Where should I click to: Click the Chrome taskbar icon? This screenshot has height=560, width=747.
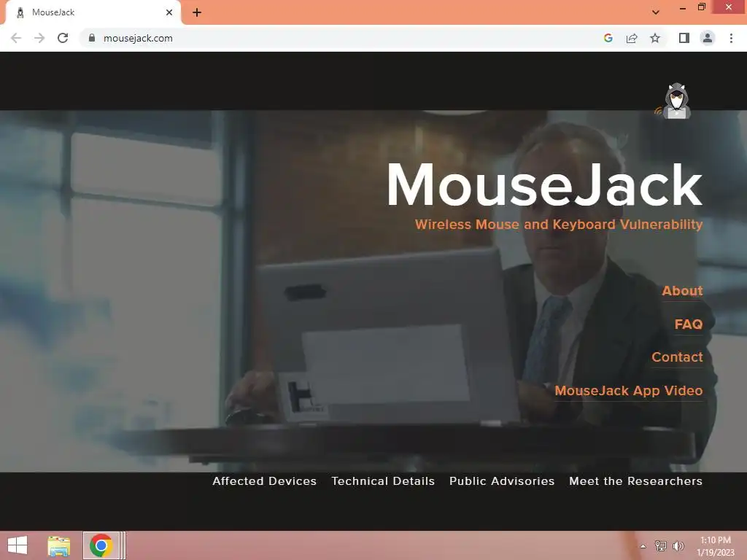coord(101,545)
